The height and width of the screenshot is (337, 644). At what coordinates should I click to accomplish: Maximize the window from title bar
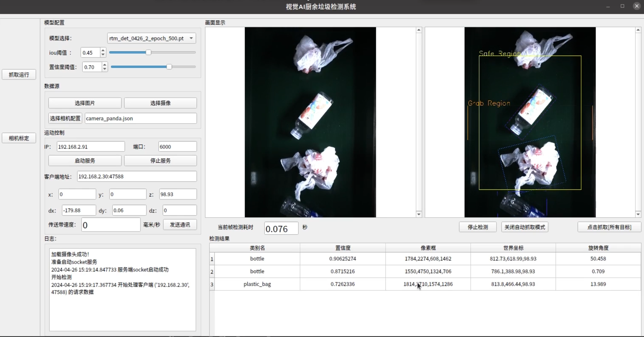pyautogui.click(x=623, y=6)
